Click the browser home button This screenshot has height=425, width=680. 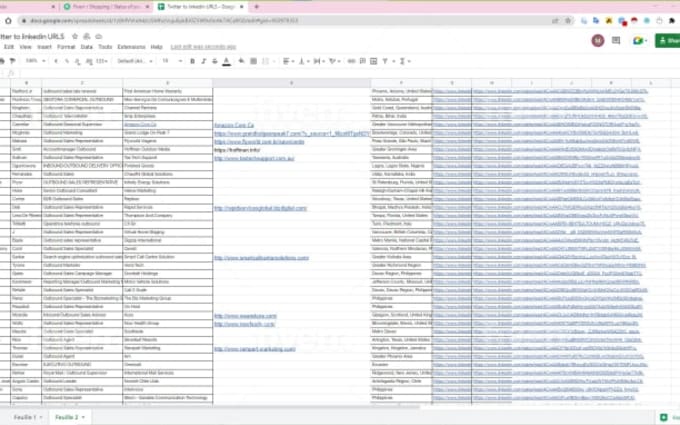point(8,20)
